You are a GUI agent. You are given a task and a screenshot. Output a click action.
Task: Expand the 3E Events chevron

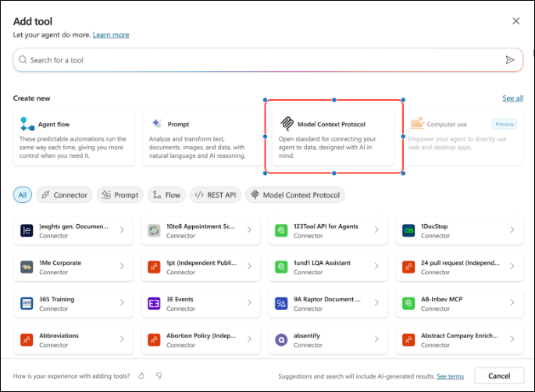[249, 303]
